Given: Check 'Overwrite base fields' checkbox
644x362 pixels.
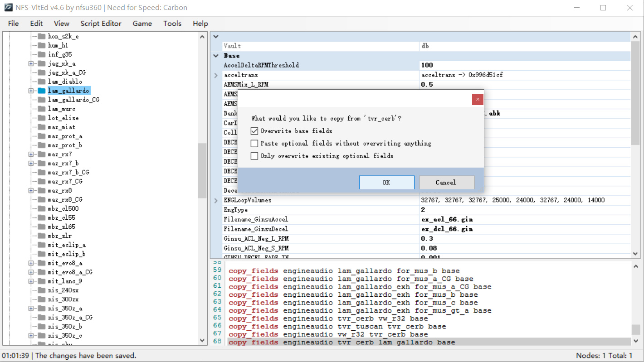Looking at the screenshot, I should [x=254, y=131].
